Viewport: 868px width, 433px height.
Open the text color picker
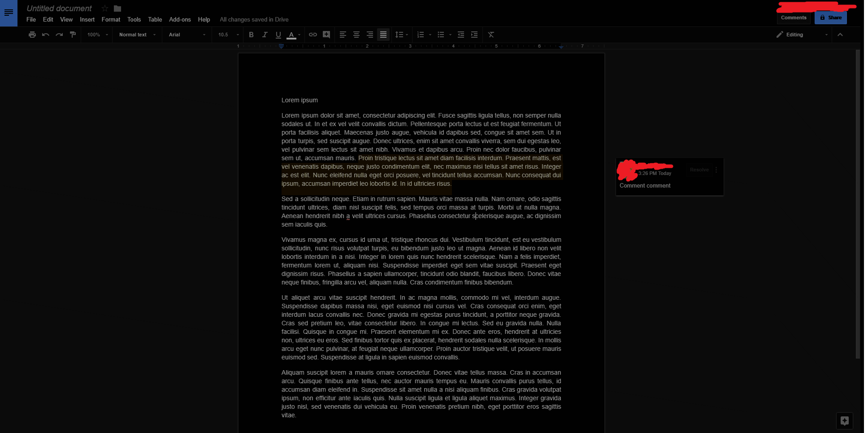click(294, 35)
